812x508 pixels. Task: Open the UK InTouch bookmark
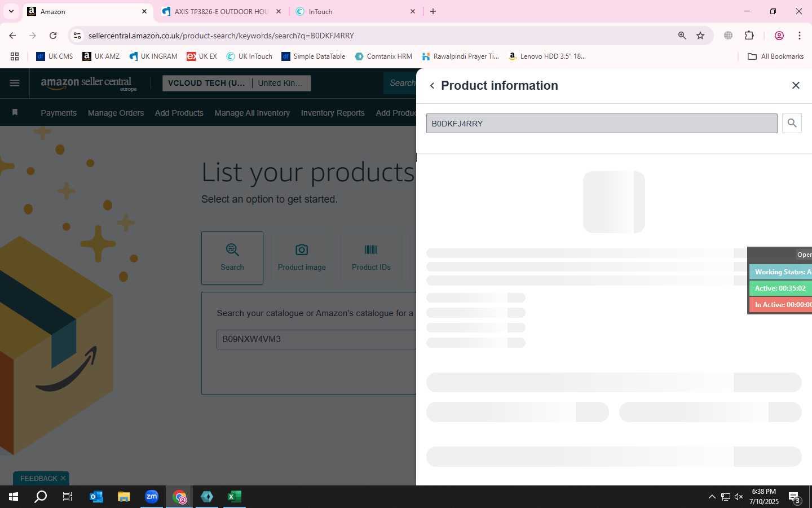249,56
